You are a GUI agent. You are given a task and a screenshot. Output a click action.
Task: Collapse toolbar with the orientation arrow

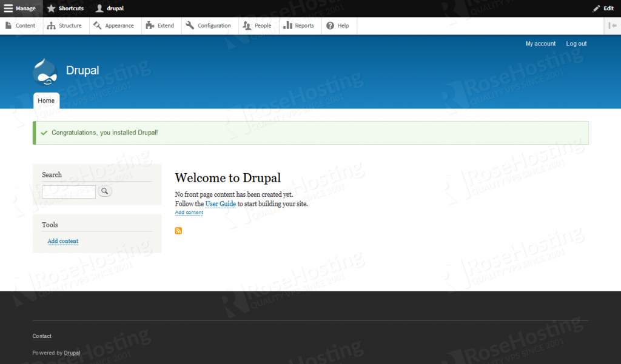(613, 26)
